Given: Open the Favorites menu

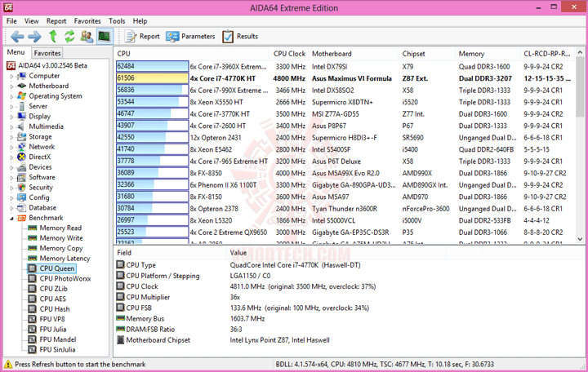Looking at the screenshot, I should point(87,21).
